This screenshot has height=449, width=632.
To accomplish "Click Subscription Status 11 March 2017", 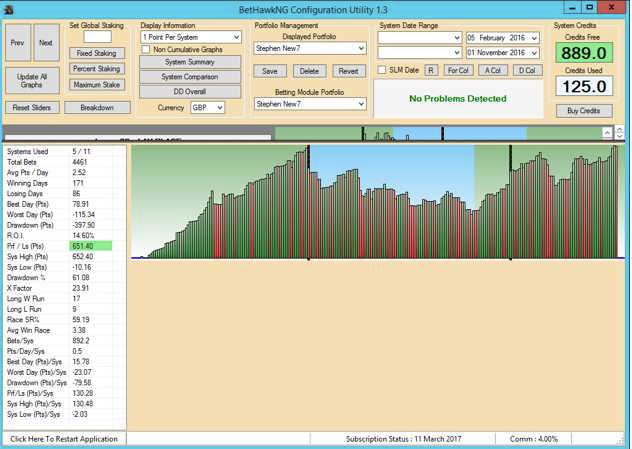I will (403, 439).
